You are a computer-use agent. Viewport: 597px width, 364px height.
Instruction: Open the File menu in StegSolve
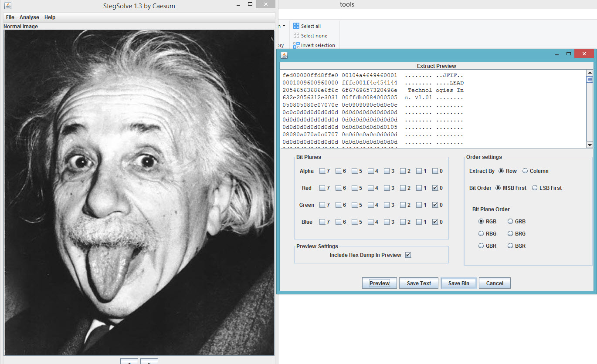pos(10,17)
